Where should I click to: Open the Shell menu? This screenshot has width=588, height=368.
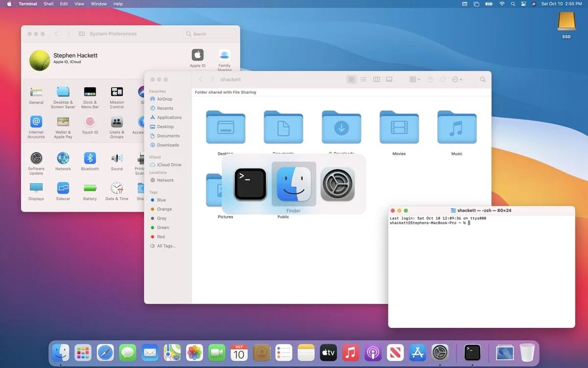tap(49, 4)
